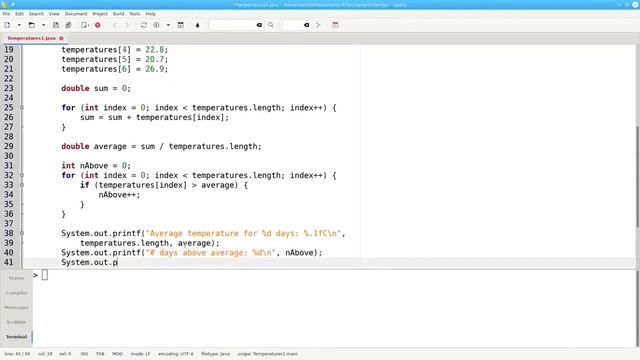
Task: Save all open files
Action: (68, 25)
